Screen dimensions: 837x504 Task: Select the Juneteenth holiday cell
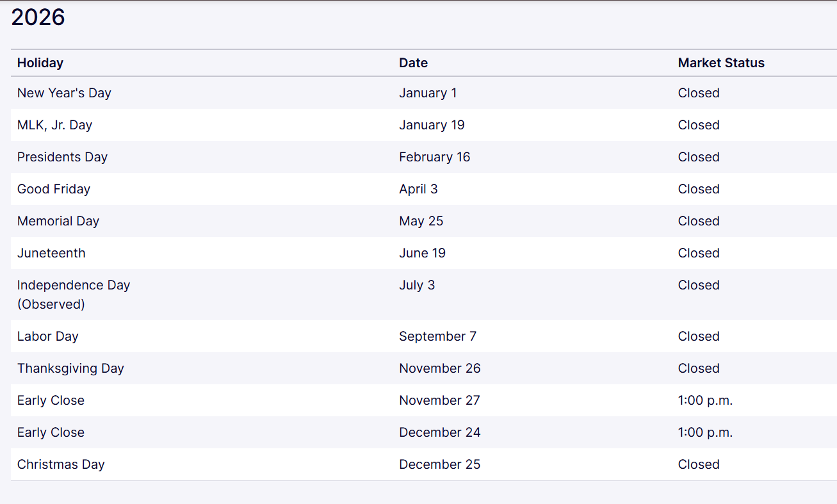pyautogui.click(x=51, y=253)
